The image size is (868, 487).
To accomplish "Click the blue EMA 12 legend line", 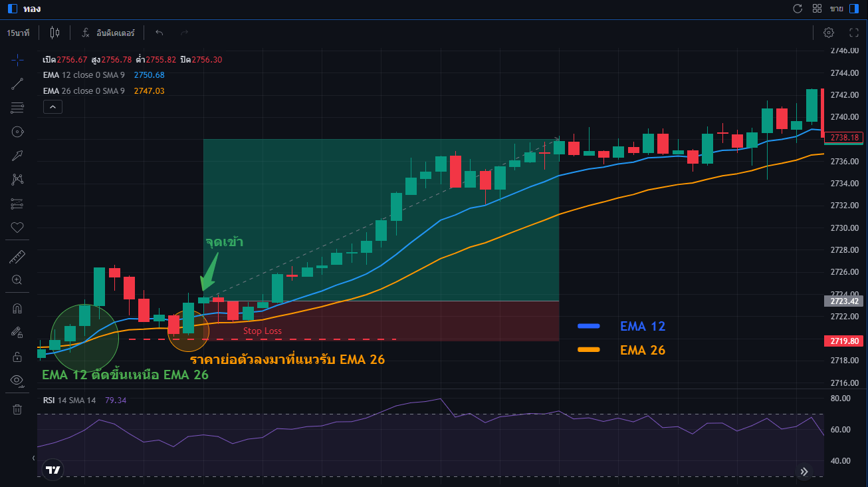I will pos(589,326).
